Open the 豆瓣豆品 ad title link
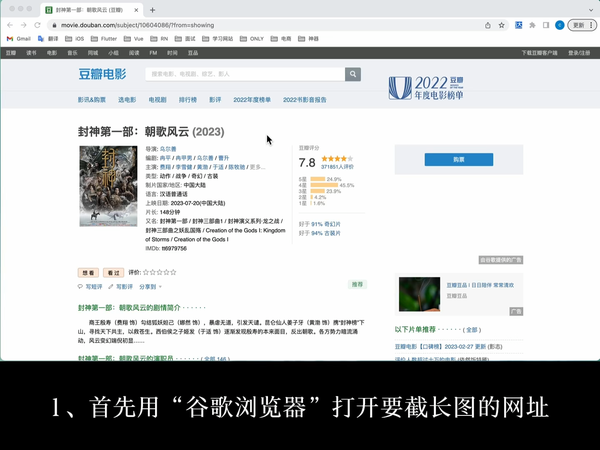This screenshot has width=600, height=450. 480,285
